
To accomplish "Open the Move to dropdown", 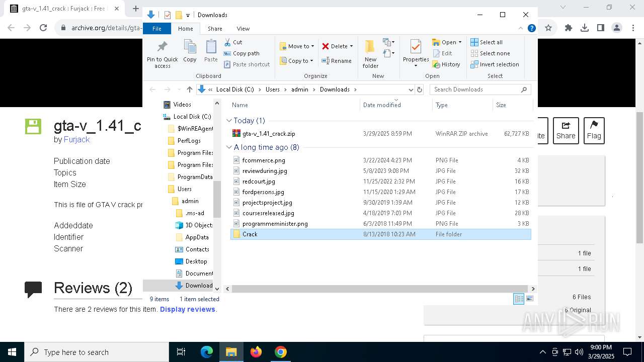I will coord(297,46).
